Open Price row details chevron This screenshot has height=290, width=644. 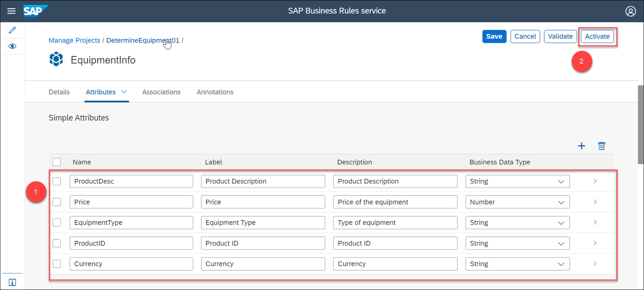click(595, 202)
